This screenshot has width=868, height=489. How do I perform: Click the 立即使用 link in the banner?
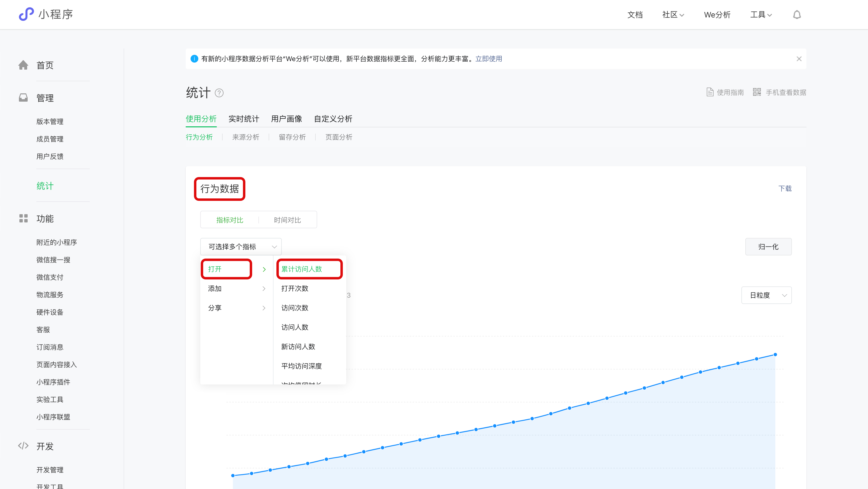[x=489, y=59]
